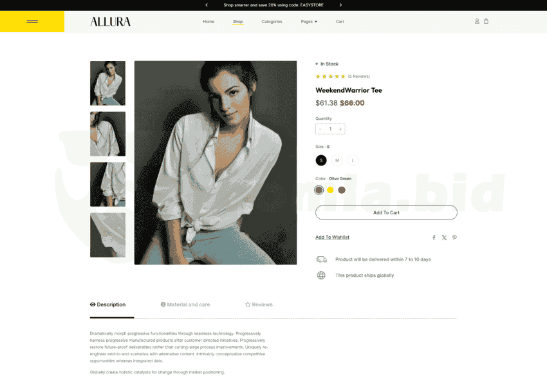The width and height of the screenshot is (547, 392).
Task: Decrease quantity with minus button
Action: point(320,129)
